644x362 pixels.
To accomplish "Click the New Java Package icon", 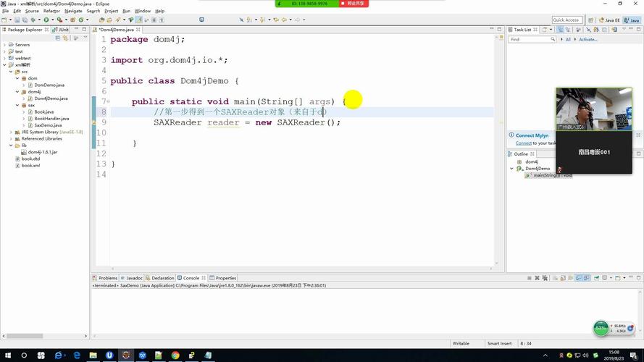I will [x=72, y=20].
